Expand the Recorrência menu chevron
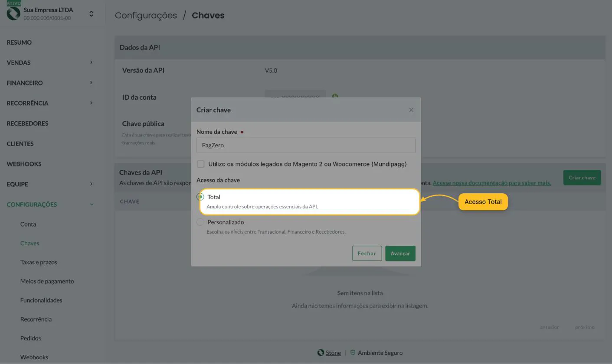 click(x=91, y=103)
